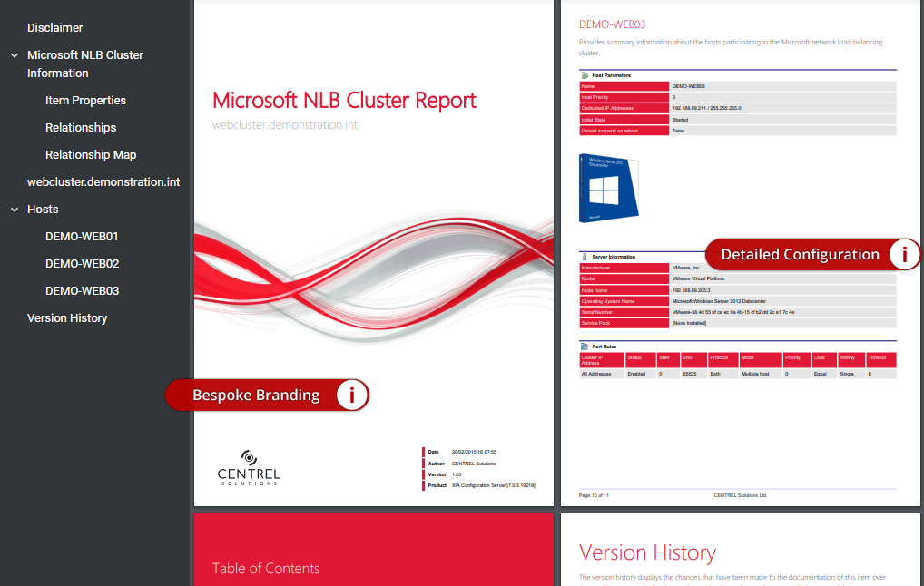Click the Port Rules section icon
Image resolution: width=924 pixels, height=586 pixels.
[585, 347]
